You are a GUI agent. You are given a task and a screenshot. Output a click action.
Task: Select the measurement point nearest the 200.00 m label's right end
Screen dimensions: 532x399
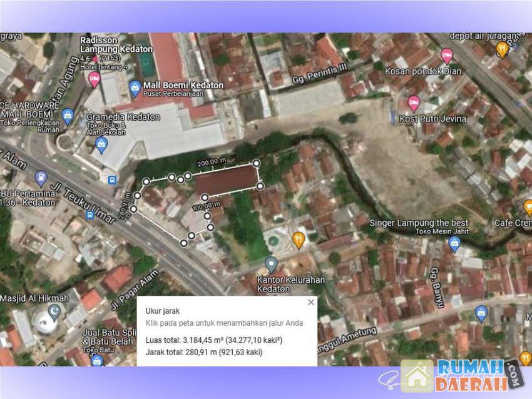click(257, 163)
